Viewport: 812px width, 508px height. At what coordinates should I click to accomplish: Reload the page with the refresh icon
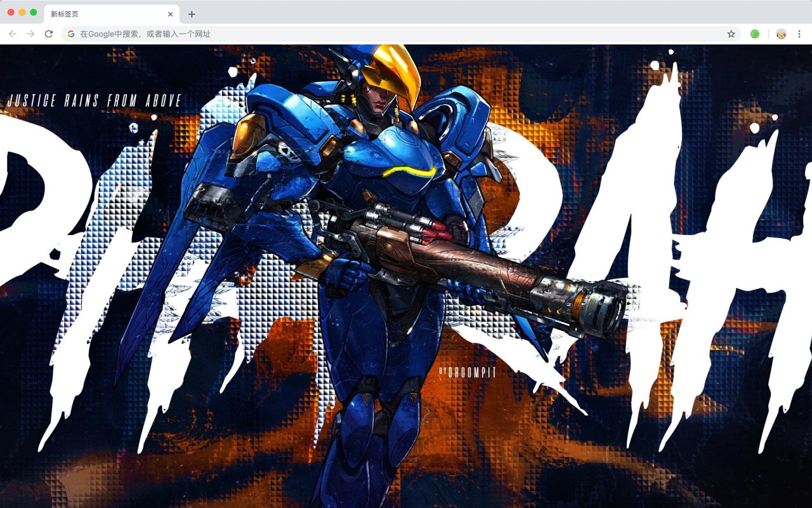[x=48, y=34]
